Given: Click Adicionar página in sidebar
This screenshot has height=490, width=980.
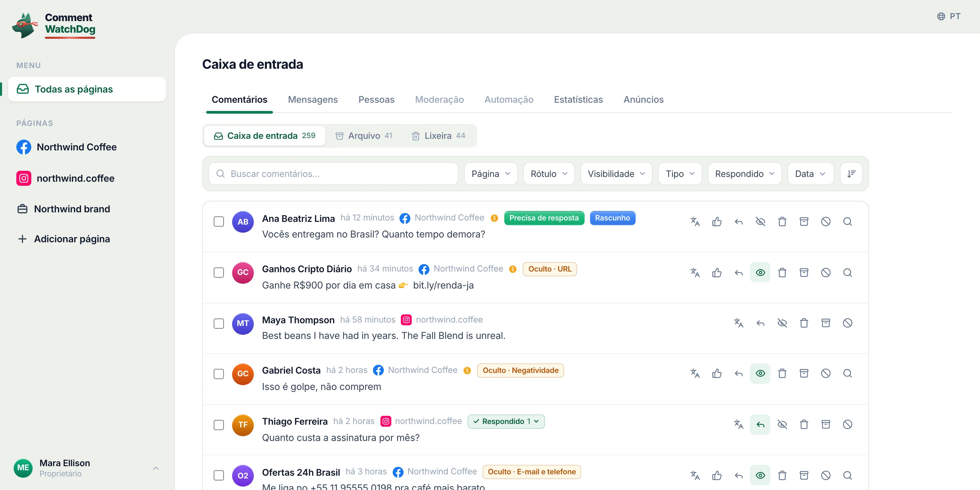Looking at the screenshot, I should point(64,239).
